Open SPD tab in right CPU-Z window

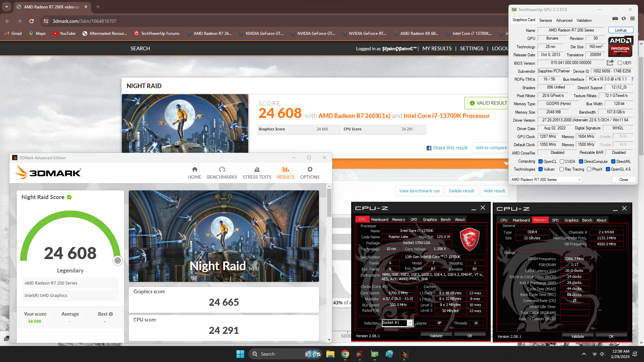pos(555,220)
